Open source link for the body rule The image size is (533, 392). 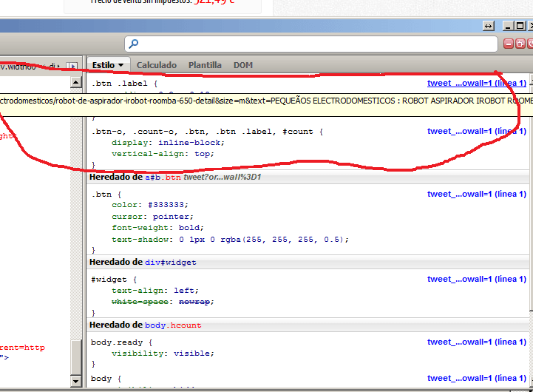477,378
